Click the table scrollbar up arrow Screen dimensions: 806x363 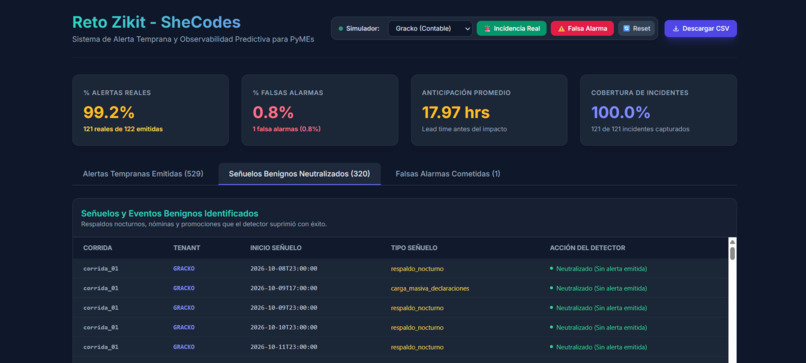click(x=732, y=241)
